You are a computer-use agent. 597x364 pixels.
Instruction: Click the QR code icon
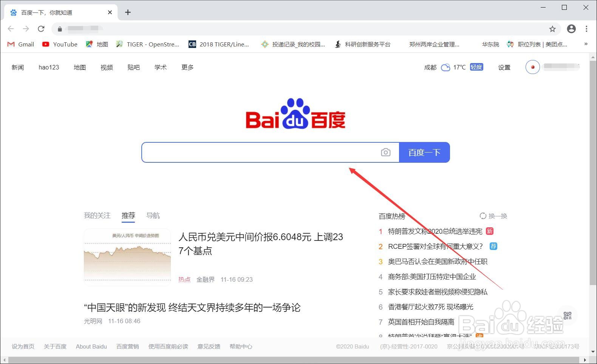coord(567,316)
